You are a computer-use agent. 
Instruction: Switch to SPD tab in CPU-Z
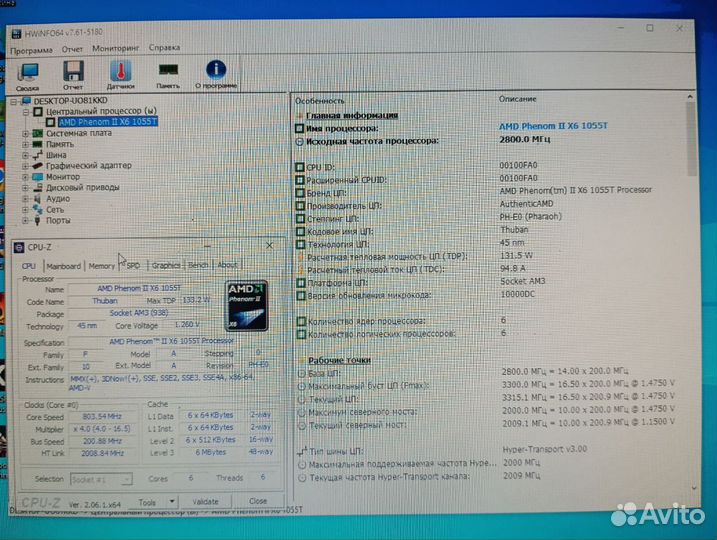coord(133,266)
